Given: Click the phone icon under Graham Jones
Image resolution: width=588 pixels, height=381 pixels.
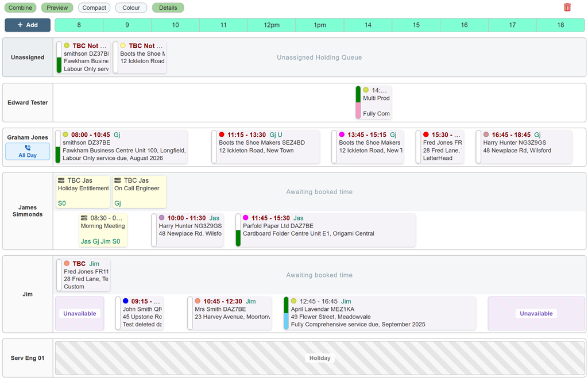Looking at the screenshot, I should click(x=28, y=148).
